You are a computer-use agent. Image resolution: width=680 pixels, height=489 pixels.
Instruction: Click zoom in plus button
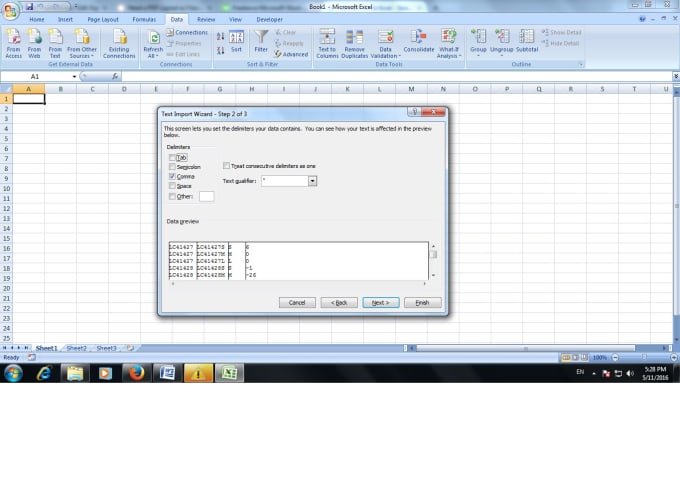(673, 358)
